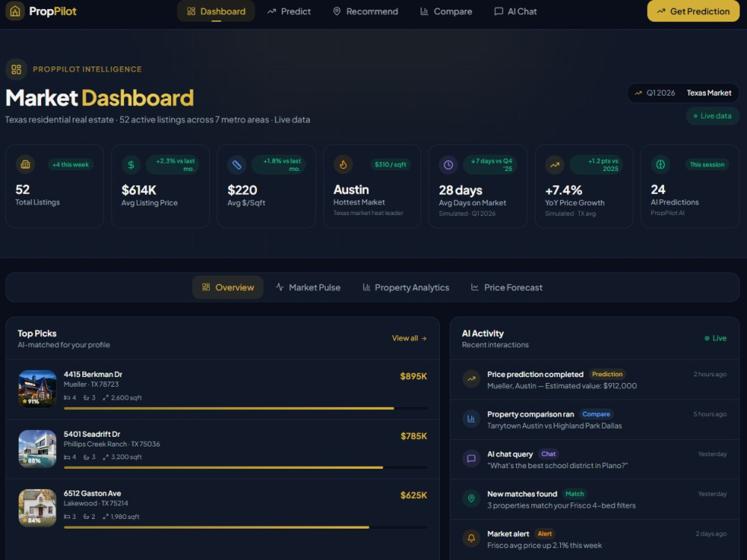Click the Avg Listing Price dollar icon
The image size is (747, 560).
pyautogui.click(x=131, y=165)
